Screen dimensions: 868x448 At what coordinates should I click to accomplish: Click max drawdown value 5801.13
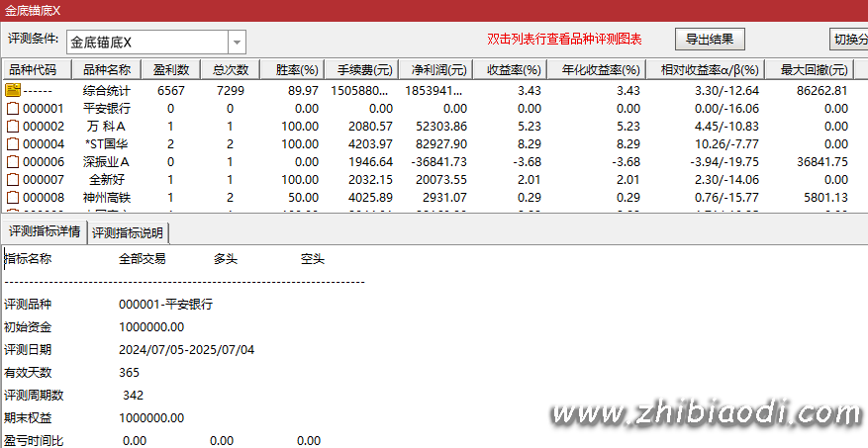pos(825,197)
